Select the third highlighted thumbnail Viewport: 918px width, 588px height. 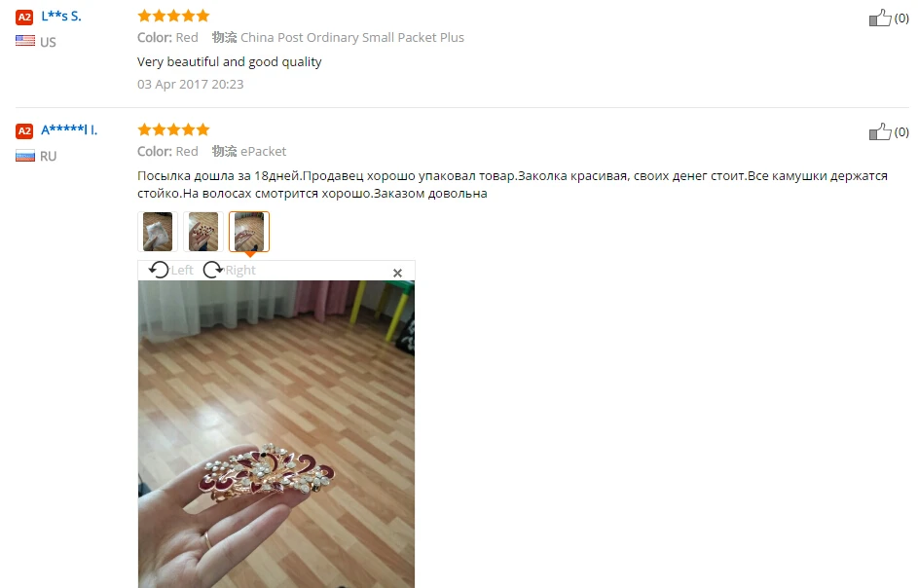coord(249,232)
